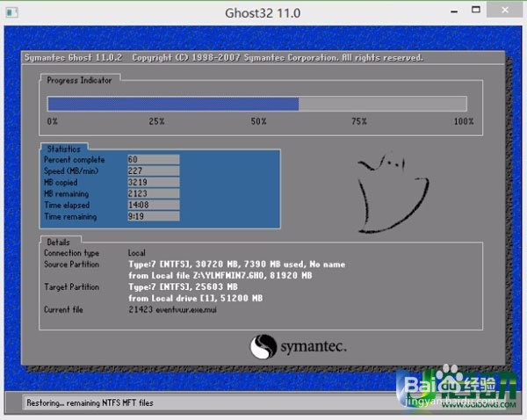The width and height of the screenshot is (527, 420).
Task: Click the 50% progress scale marker
Action: [258, 121]
